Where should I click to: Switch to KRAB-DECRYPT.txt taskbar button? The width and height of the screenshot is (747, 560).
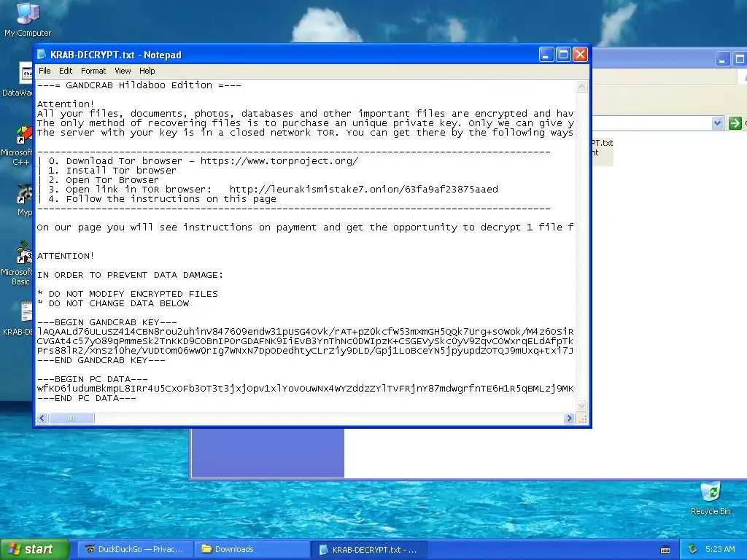369,549
